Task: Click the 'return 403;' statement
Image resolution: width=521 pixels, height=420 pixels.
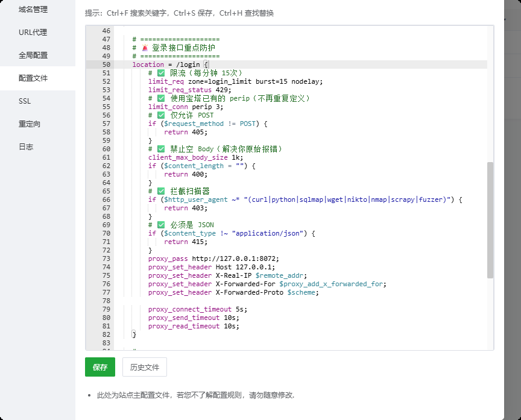Action: point(186,208)
